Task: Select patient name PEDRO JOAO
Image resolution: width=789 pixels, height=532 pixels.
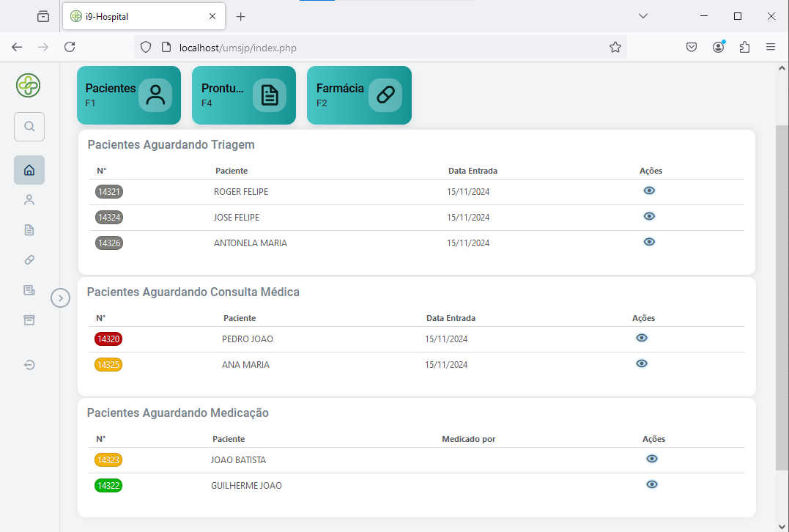Action: click(x=248, y=339)
